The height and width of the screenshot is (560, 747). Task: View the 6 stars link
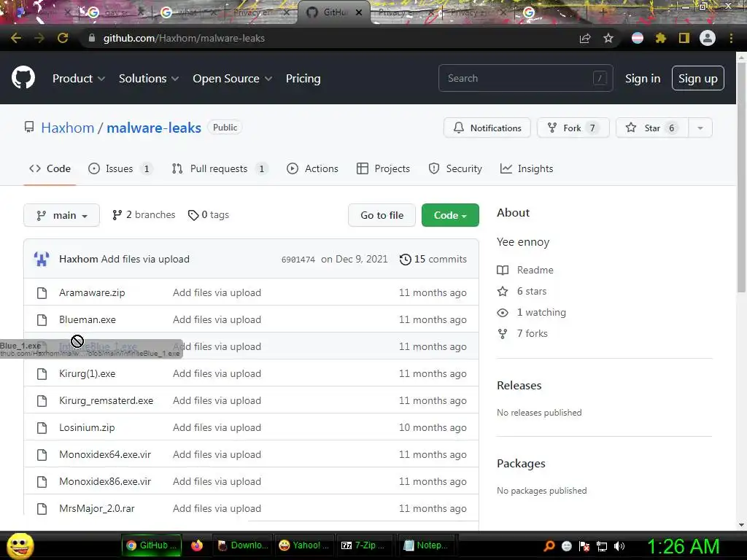(522, 291)
